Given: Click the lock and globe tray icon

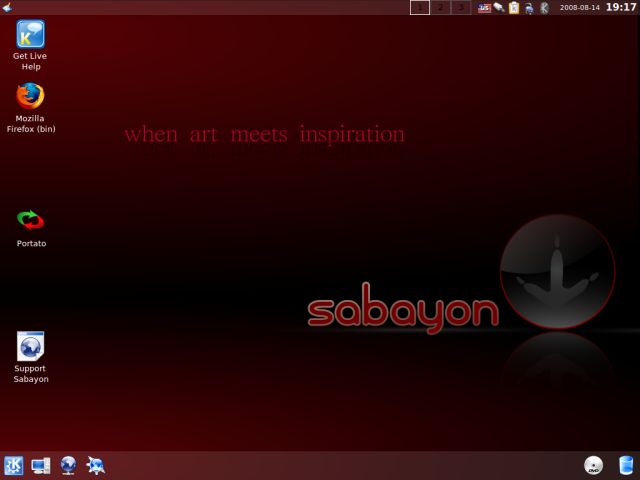Looking at the screenshot, I should pos(529,8).
